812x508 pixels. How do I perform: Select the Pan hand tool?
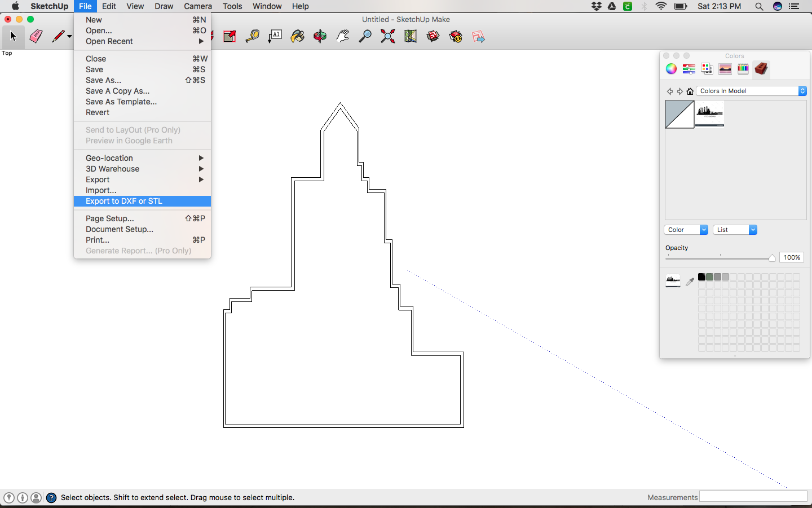tap(342, 37)
